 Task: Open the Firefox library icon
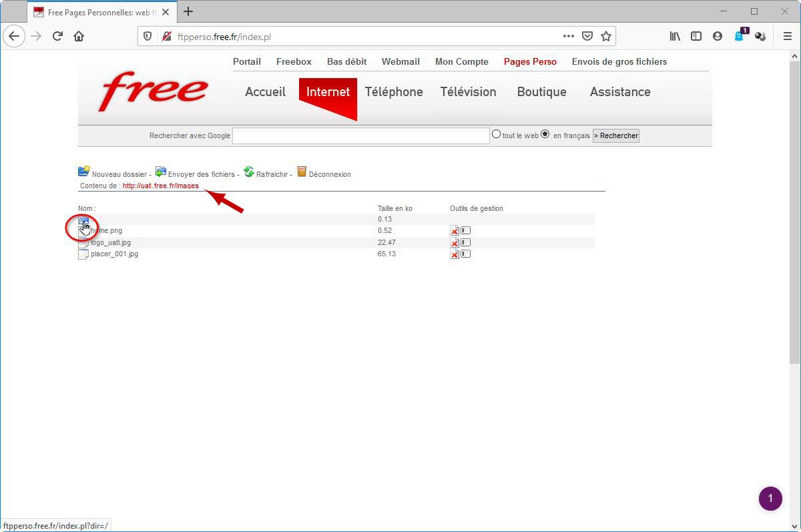tap(676, 37)
